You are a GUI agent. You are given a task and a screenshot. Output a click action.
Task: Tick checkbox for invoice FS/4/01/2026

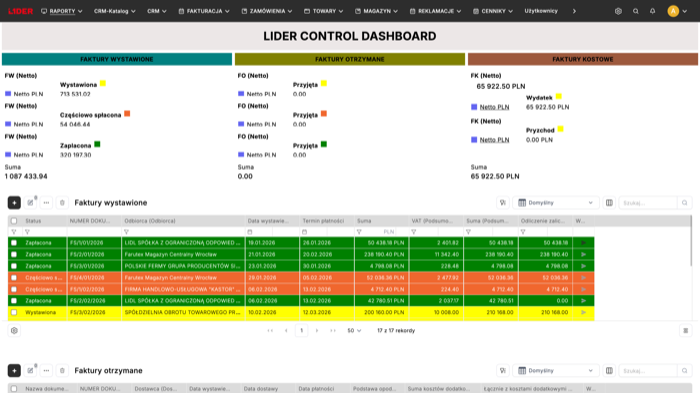pos(14,278)
